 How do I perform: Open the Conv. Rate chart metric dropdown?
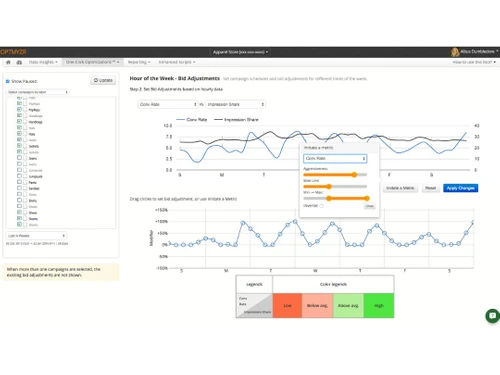(168, 104)
